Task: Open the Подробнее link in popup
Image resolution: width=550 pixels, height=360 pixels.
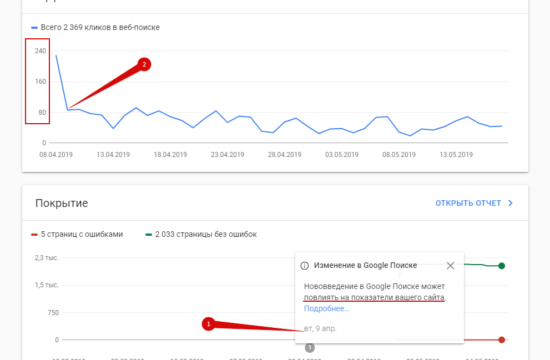Action: (326, 308)
